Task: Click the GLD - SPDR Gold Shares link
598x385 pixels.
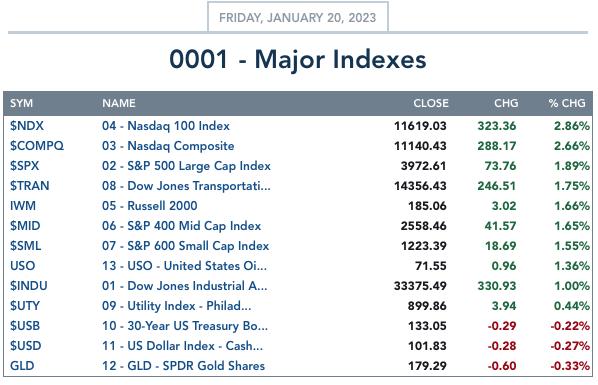Action: 183,366
